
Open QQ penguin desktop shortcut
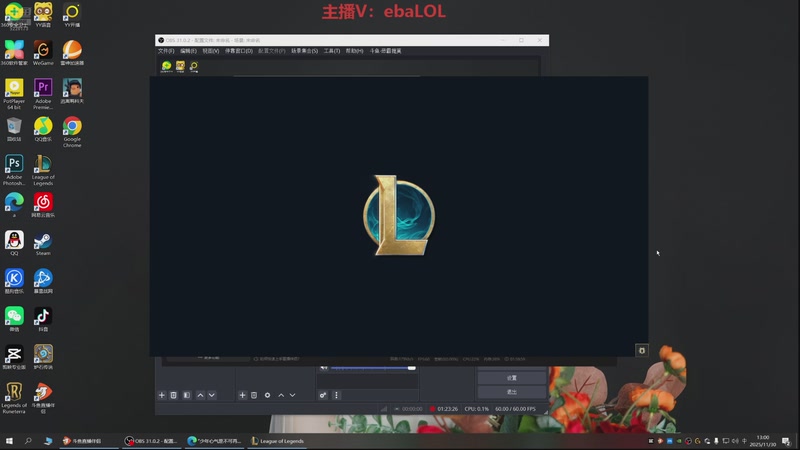[x=14, y=243]
